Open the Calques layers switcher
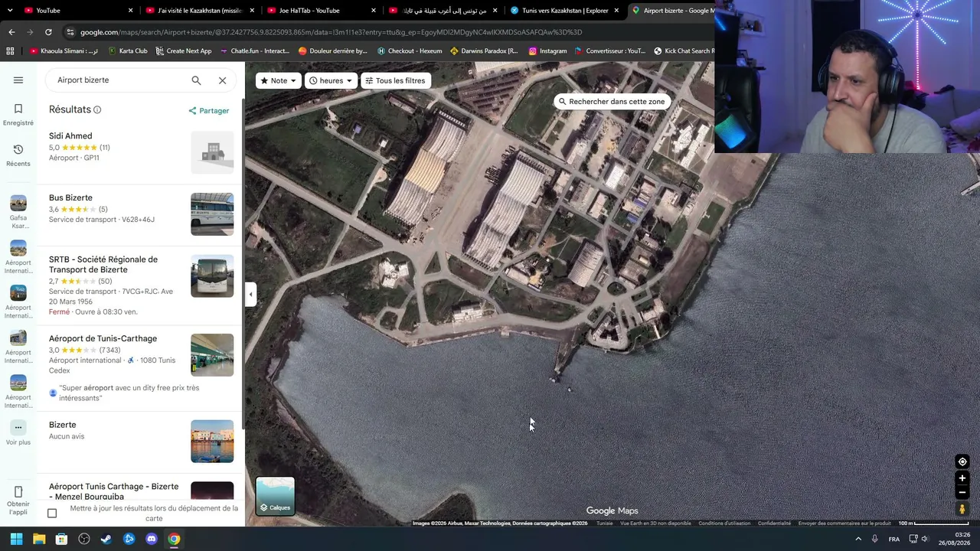The height and width of the screenshot is (551, 980). pyautogui.click(x=275, y=496)
